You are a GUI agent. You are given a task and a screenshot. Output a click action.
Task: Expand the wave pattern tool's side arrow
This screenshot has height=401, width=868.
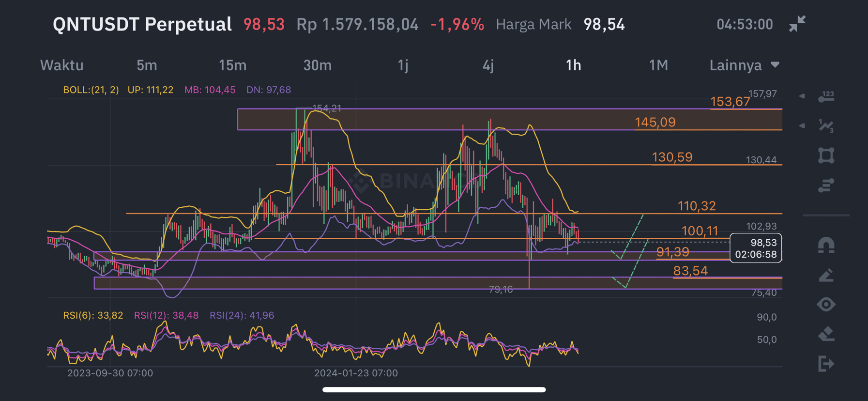point(802,126)
